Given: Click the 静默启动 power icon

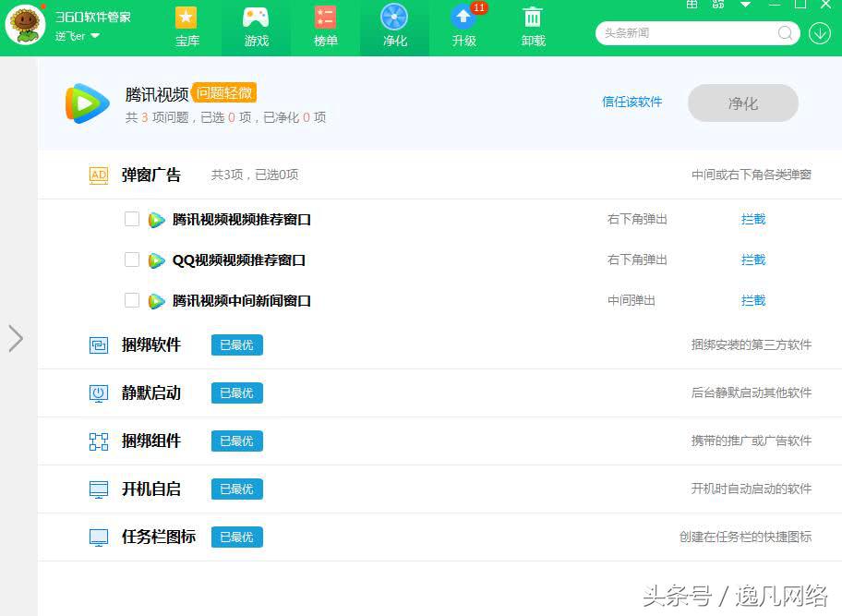Looking at the screenshot, I should point(99,393).
